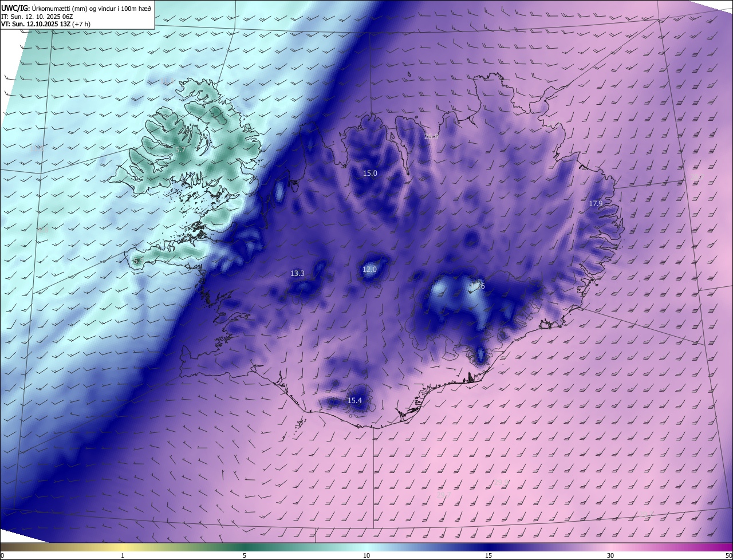733x560 pixels.
Task: Click the 'VT: Sun. 12.10.2025 13Z (+7 h)' line
Action: (x=46, y=24)
